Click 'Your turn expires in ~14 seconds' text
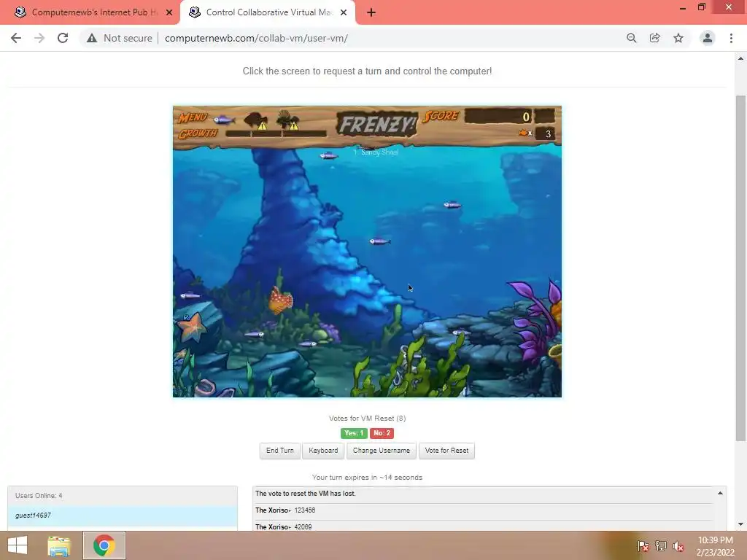The image size is (747, 560). click(x=367, y=478)
